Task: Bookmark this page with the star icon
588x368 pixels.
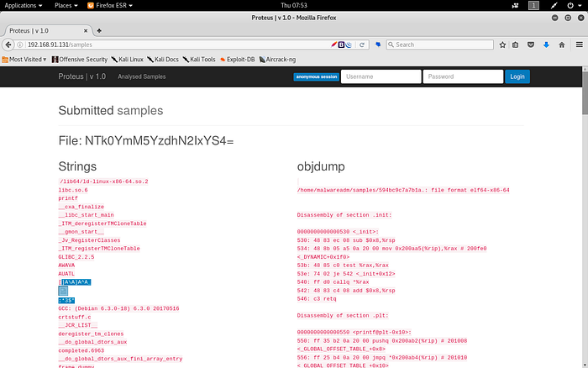Action: point(501,45)
